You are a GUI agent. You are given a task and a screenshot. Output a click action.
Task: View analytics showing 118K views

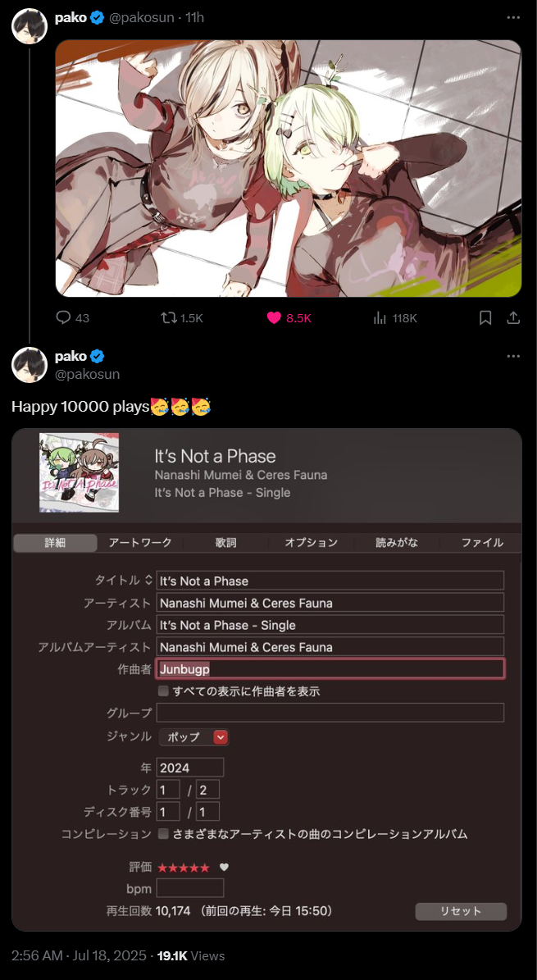click(394, 318)
